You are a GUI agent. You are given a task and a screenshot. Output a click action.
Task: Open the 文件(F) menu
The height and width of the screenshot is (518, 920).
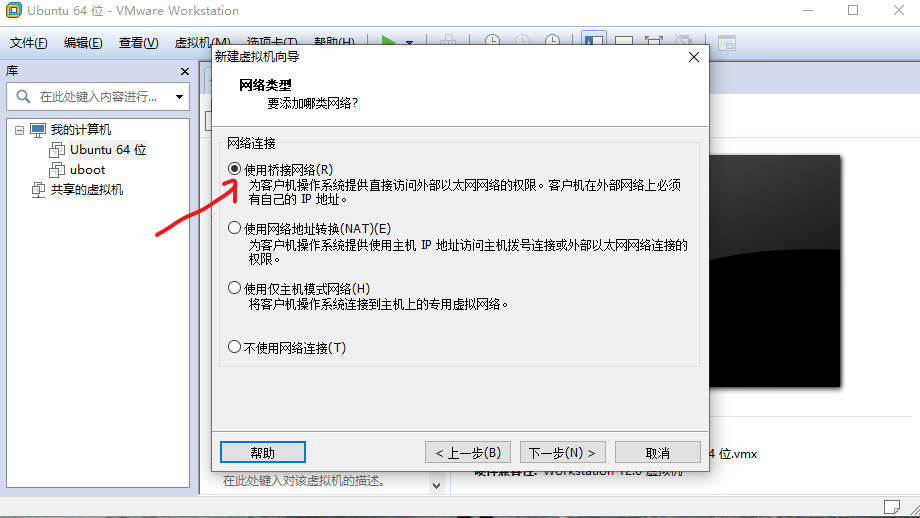tap(28, 43)
